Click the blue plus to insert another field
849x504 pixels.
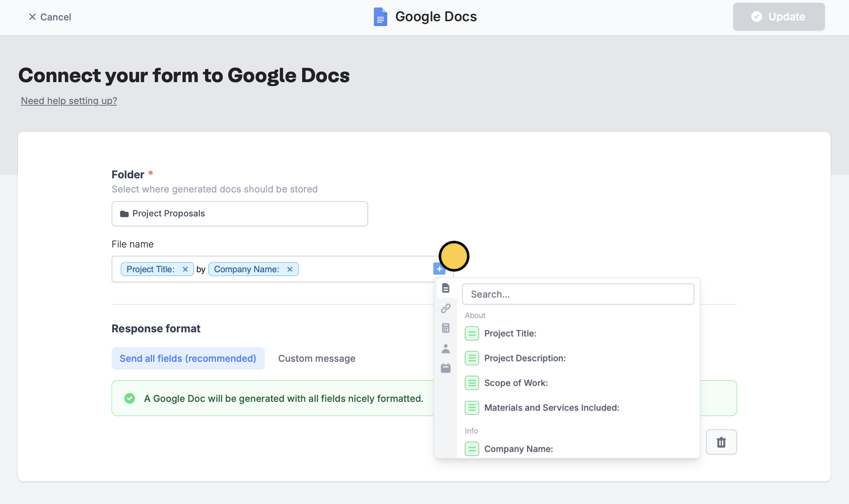point(439,268)
